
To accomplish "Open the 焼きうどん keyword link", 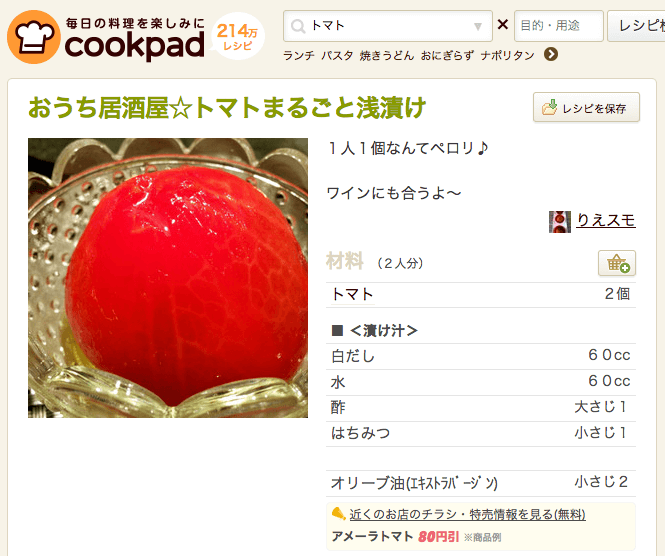I will point(387,56).
